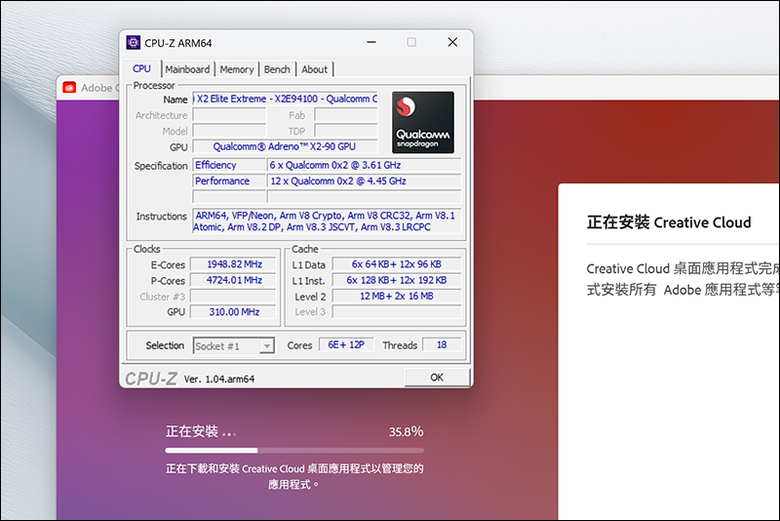Screen dimensions: 780x521
Task: Click L1 Inst. cache value
Action: coord(396,280)
